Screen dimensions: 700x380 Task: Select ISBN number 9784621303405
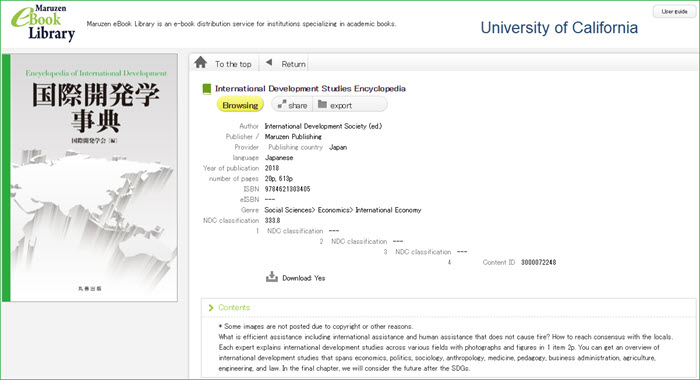point(288,189)
